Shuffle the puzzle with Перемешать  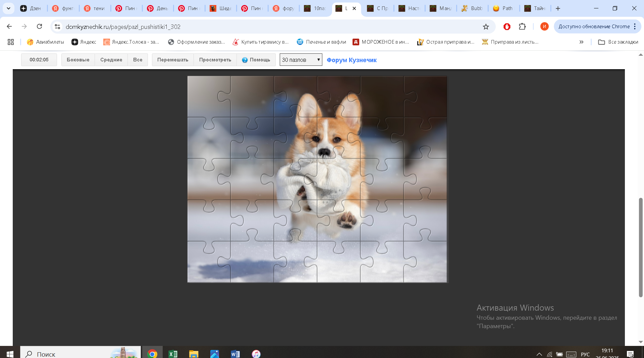[173, 60]
